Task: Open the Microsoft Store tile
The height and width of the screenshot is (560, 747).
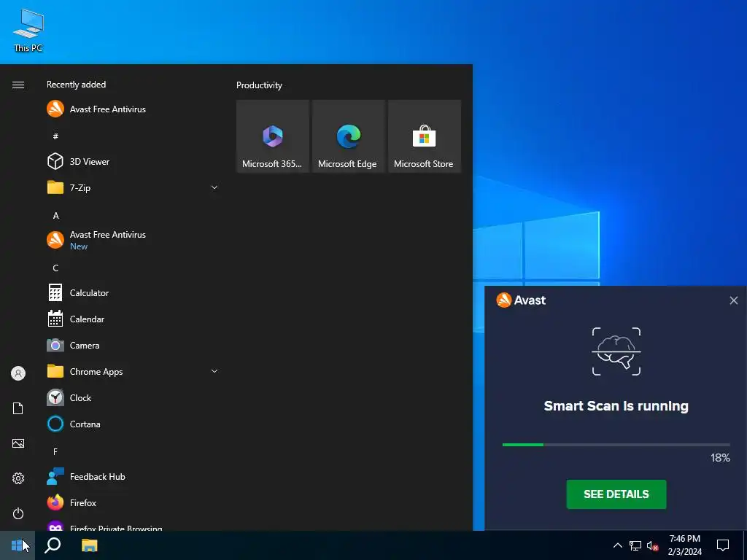Action: click(424, 136)
